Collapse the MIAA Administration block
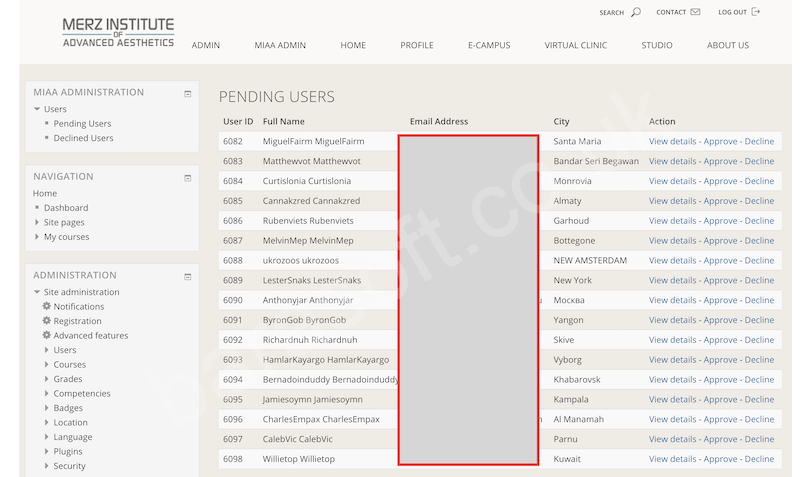Image resolution: width=800 pixels, height=477 pixels. tap(188, 94)
